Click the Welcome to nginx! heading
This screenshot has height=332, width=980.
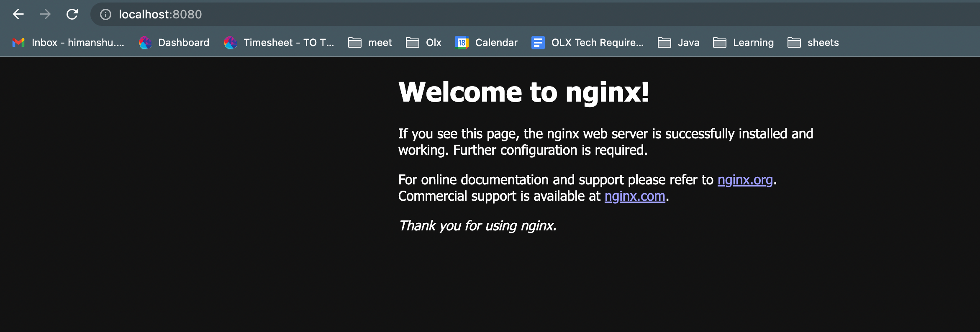tap(523, 92)
